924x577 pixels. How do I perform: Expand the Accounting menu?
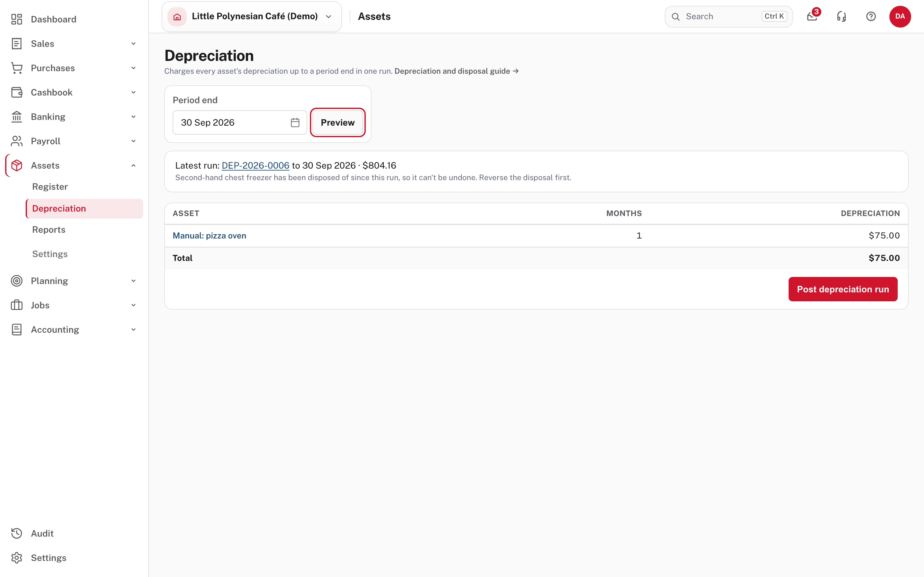point(74,329)
